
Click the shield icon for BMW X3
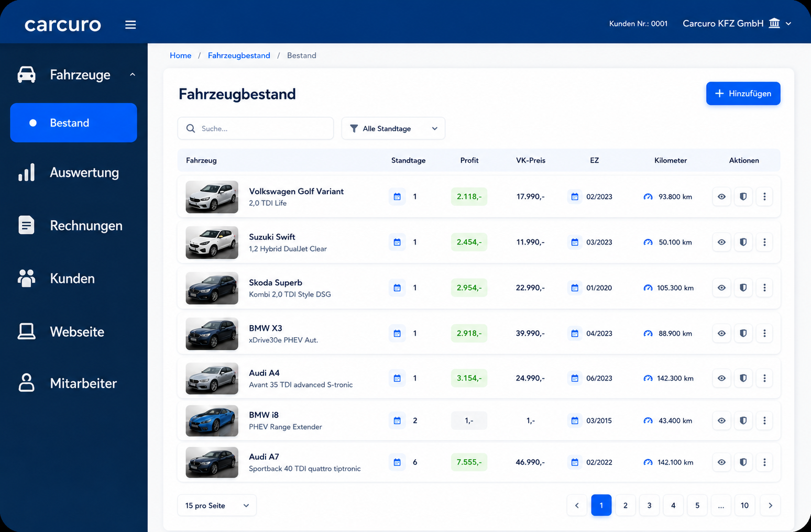(x=743, y=333)
